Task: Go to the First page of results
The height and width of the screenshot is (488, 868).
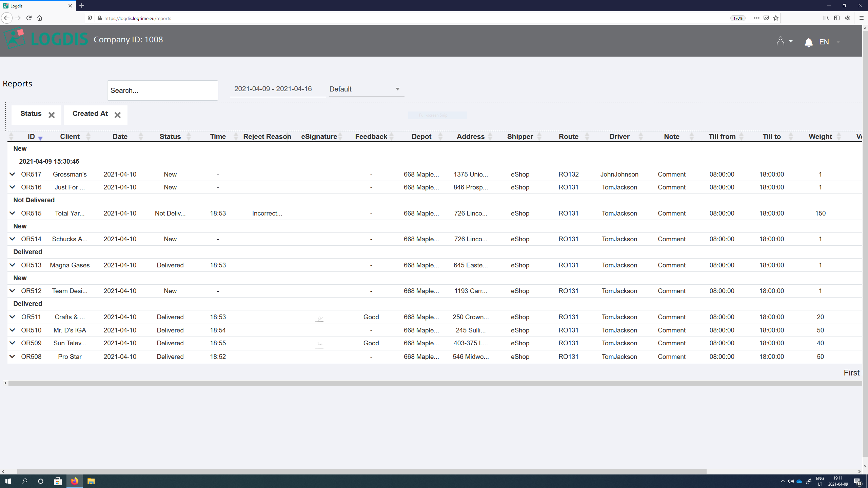Action: [852, 372]
